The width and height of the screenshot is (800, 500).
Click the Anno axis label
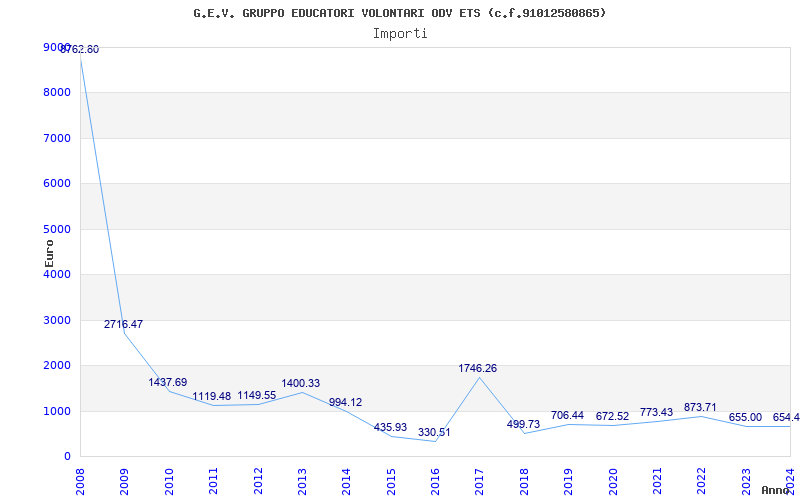pos(774,490)
